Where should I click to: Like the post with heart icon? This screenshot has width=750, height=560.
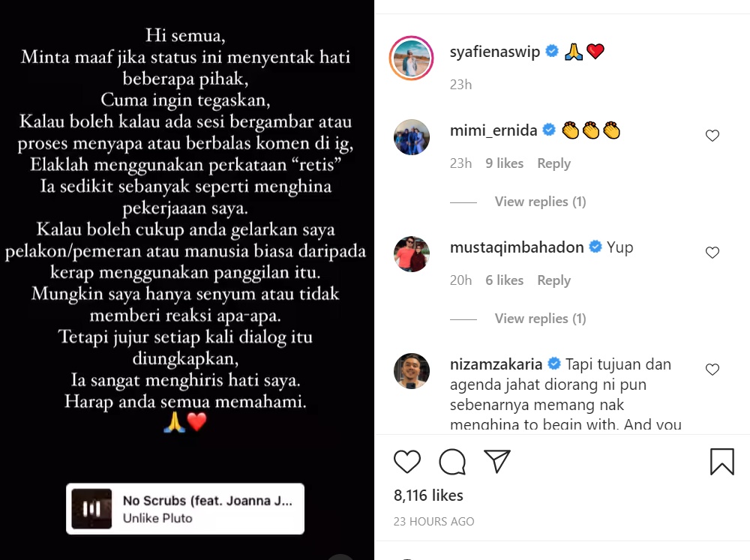click(407, 462)
